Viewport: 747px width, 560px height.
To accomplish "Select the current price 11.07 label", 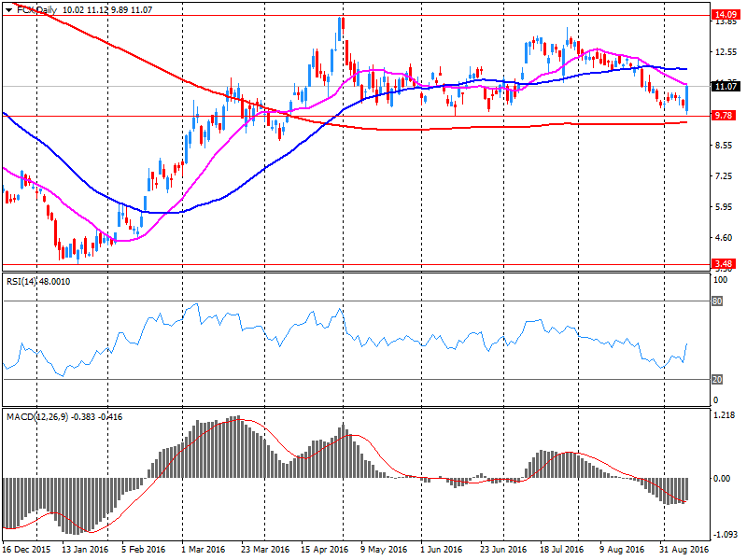I will coord(726,86).
